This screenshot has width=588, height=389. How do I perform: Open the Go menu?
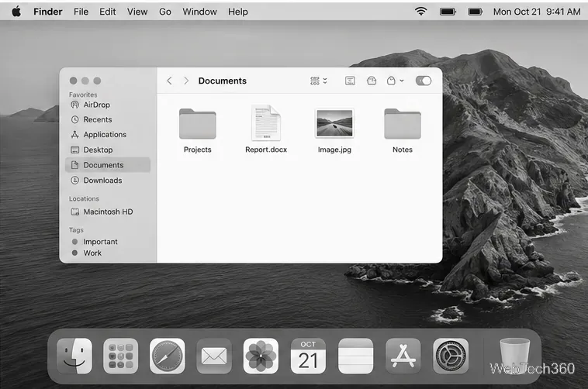click(165, 12)
